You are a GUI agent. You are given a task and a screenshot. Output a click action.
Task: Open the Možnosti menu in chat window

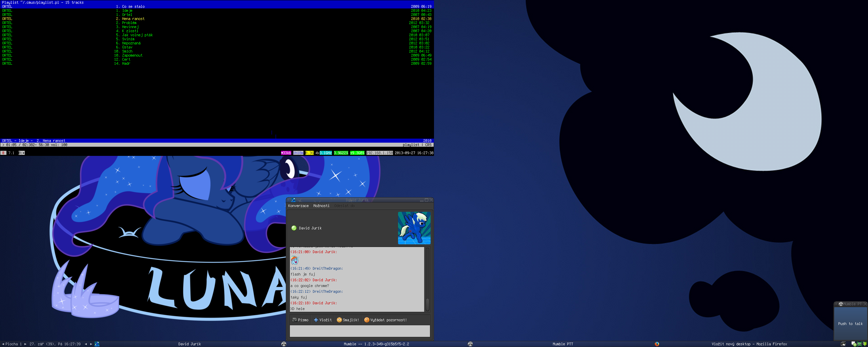click(321, 206)
